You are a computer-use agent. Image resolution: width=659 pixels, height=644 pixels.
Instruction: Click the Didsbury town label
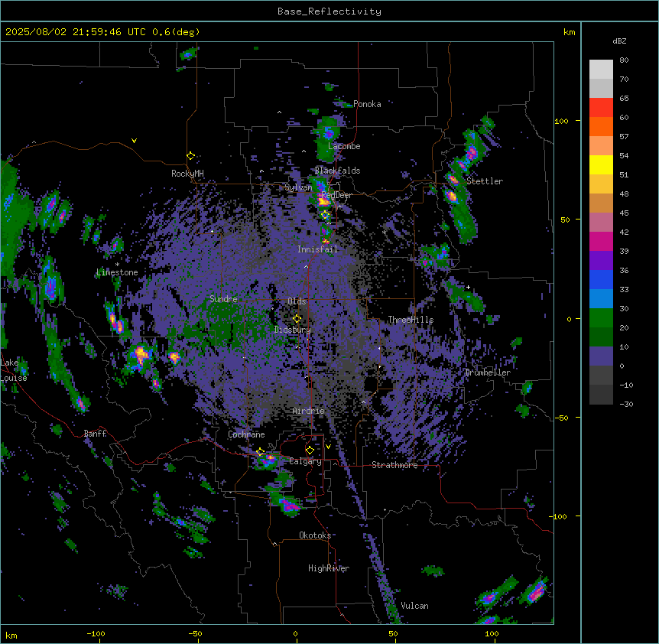[293, 330]
